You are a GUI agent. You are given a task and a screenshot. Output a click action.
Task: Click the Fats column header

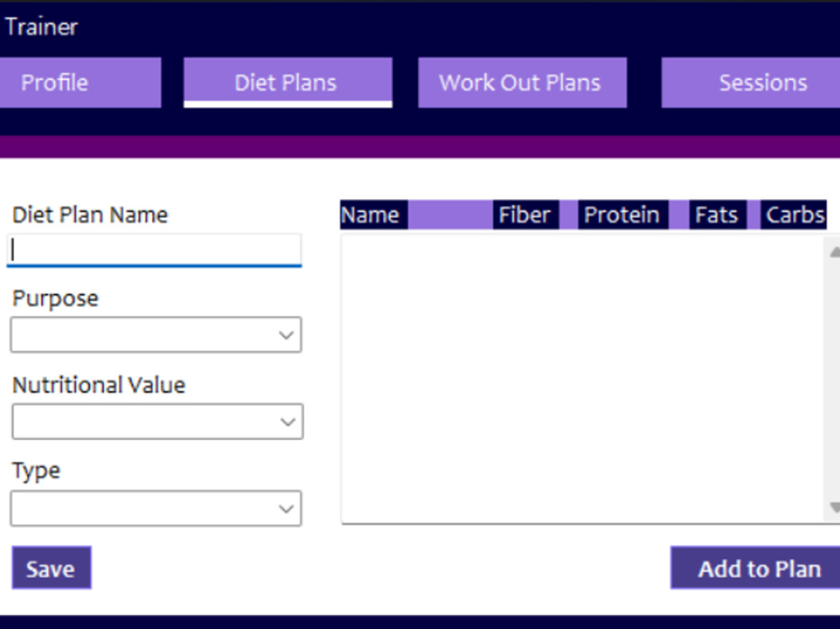coord(716,214)
